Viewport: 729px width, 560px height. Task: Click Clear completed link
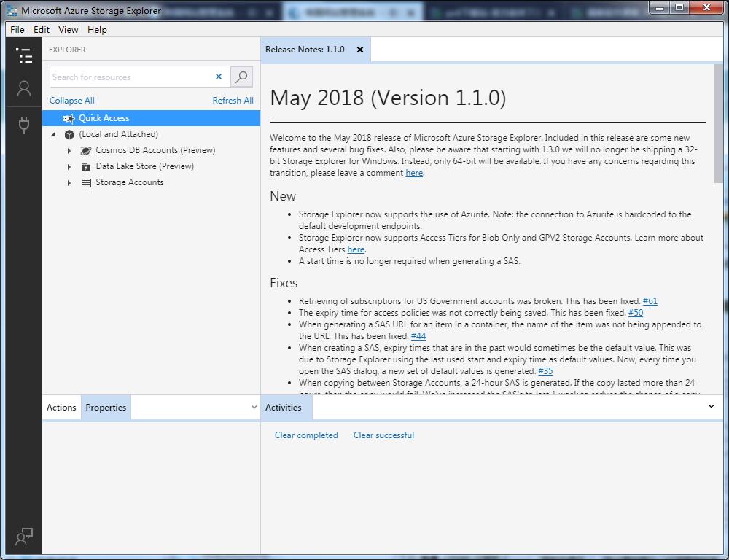[306, 435]
